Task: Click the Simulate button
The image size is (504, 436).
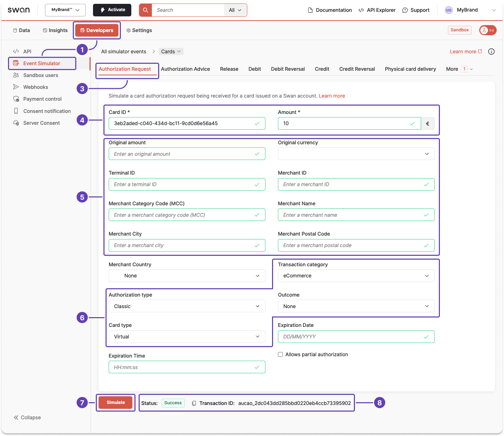Action: (115, 403)
